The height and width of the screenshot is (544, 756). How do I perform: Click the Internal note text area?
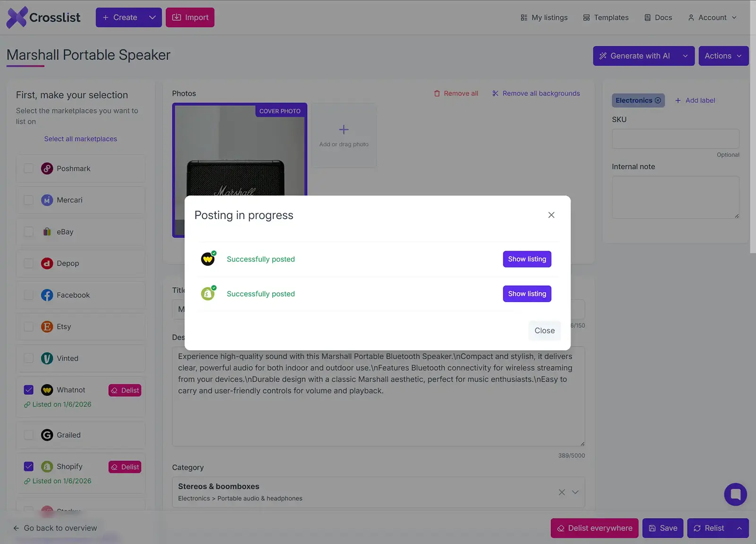pos(676,197)
